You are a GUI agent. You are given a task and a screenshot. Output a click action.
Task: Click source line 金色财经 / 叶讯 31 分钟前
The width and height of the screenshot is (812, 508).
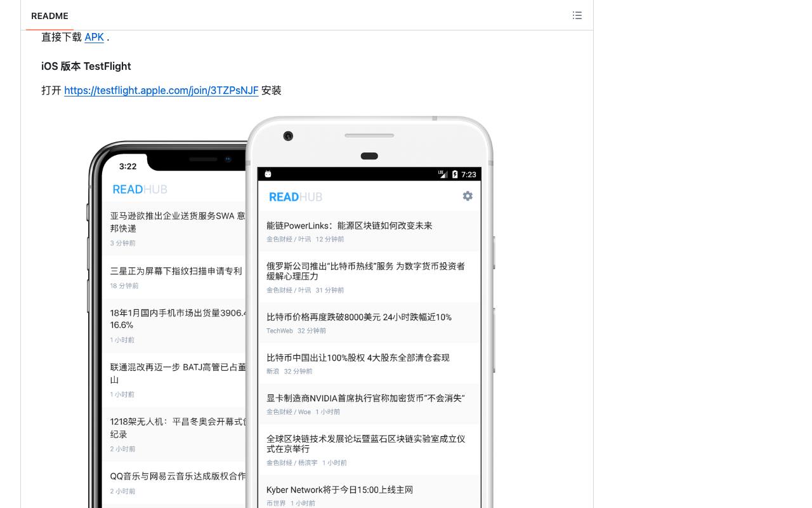click(305, 290)
